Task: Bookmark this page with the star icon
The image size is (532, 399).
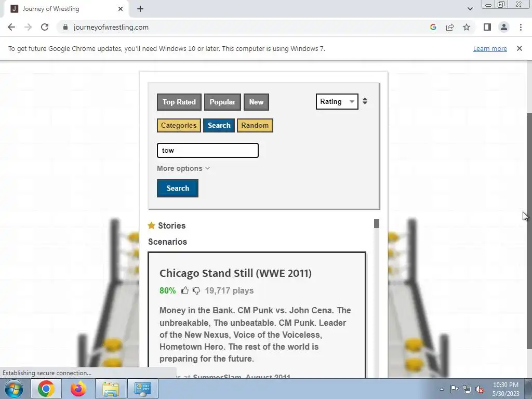Action: (x=467, y=27)
